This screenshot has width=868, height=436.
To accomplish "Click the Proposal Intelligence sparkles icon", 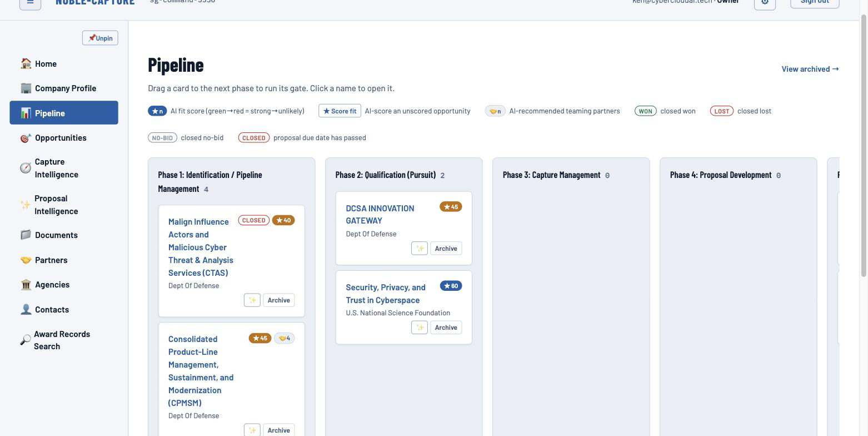I will click(26, 205).
